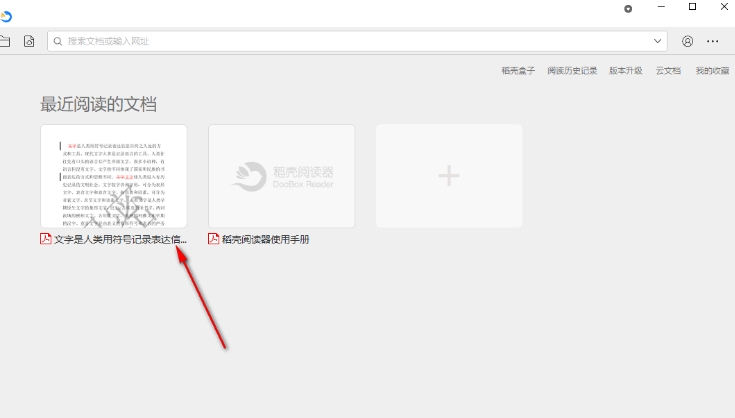This screenshot has height=418, width=735.
Task: Click the magnifier search icon in address bar
Action: (x=57, y=42)
